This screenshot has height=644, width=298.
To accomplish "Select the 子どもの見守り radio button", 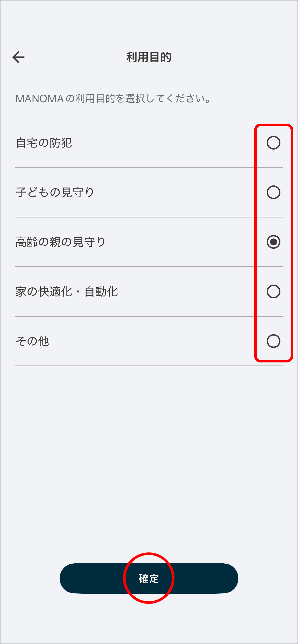I will [273, 192].
